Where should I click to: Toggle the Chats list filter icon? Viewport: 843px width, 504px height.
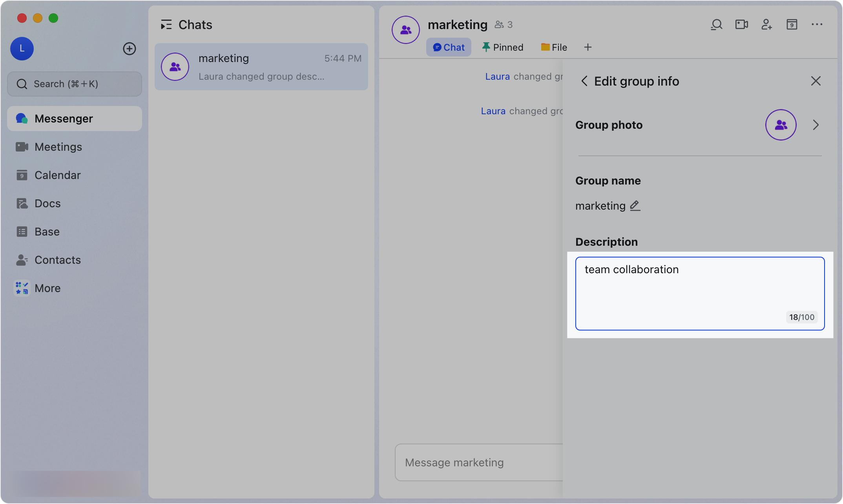[x=166, y=25]
